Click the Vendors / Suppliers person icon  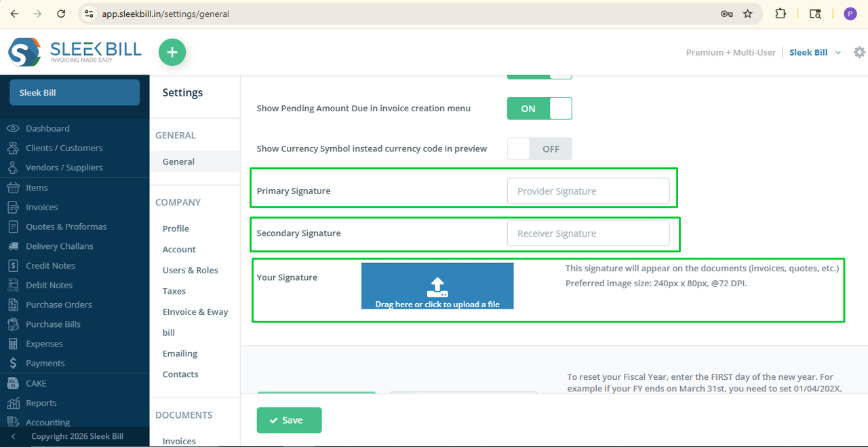tap(13, 168)
